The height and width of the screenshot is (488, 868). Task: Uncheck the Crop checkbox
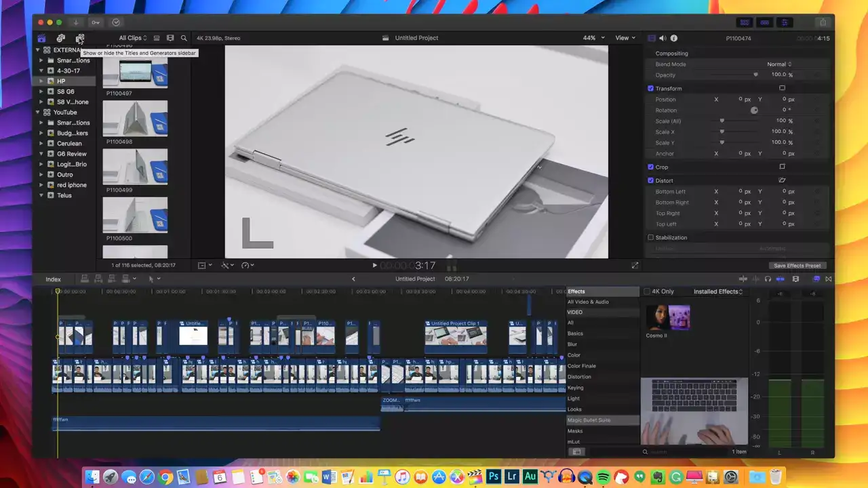[x=651, y=167]
